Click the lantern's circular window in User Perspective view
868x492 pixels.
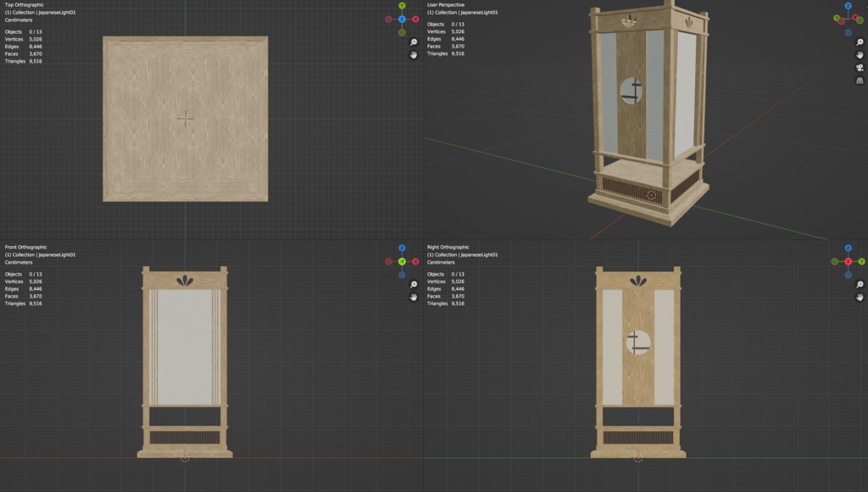pyautogui.click(x=631, y=91)
